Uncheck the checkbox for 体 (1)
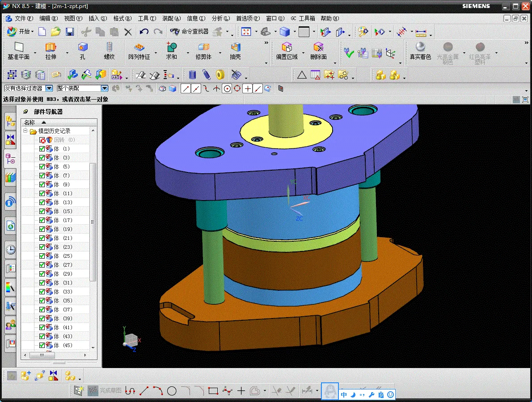The image size is (532, 402). [x=42, y=149]
